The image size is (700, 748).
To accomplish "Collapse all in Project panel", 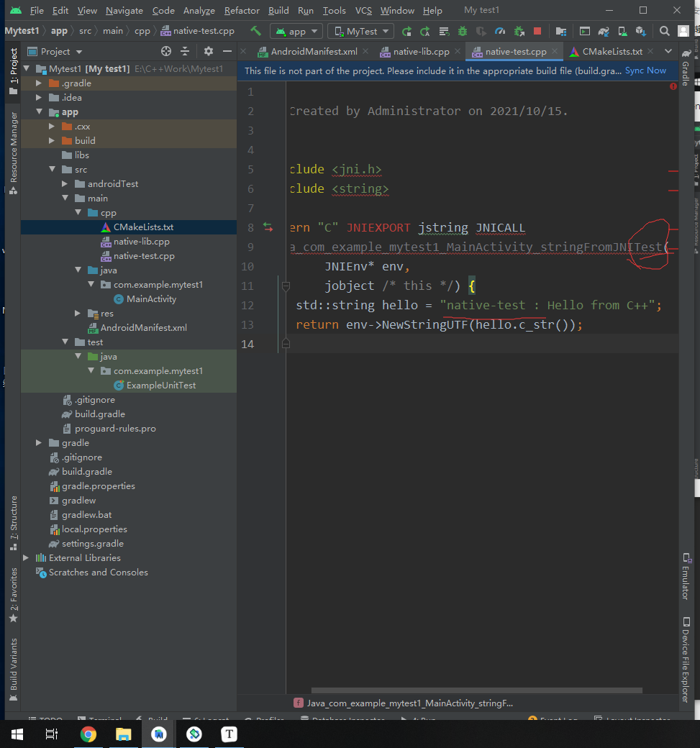I will click(x=185, y=51).
